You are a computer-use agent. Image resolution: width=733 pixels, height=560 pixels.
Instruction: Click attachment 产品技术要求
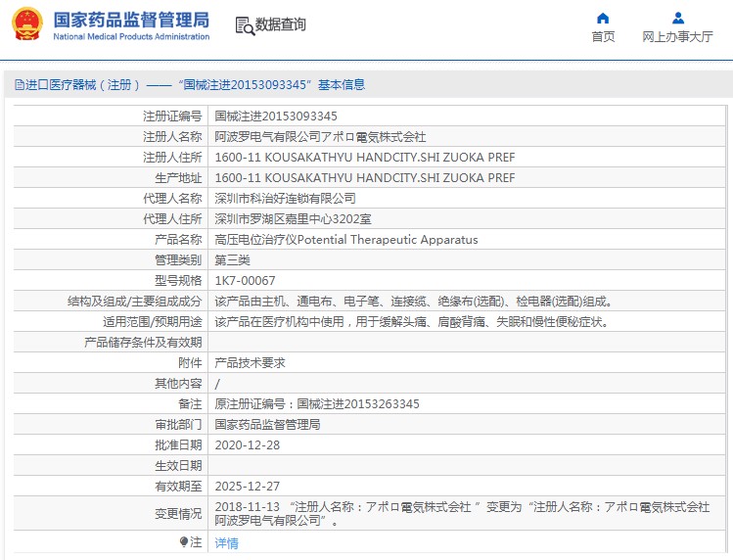pos(251,363)
